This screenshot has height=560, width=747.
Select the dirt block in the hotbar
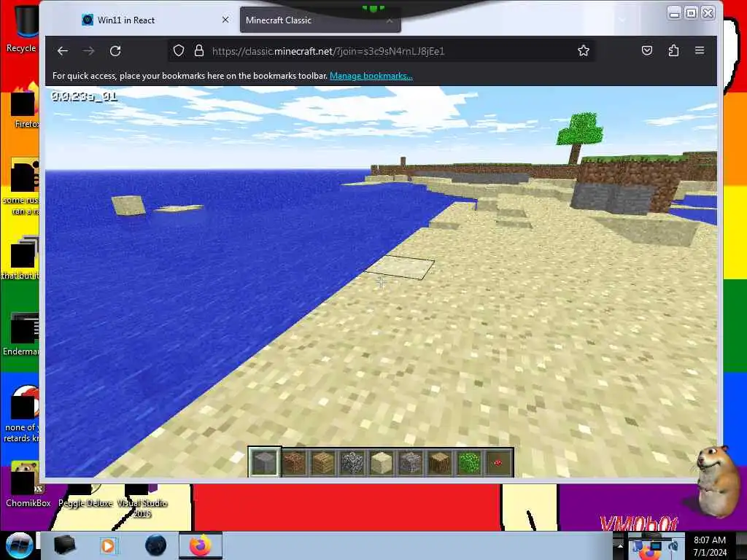pyautogui.click(x=294, y=462)
